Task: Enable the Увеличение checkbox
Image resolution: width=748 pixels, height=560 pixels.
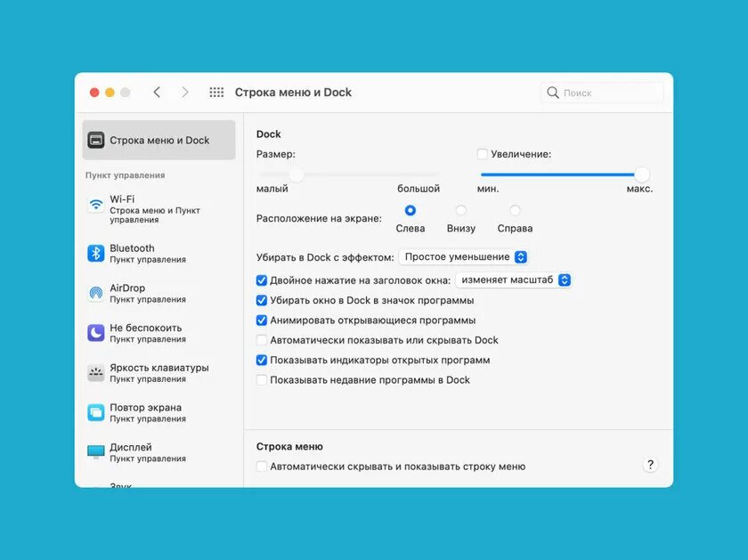Action: 483,154
